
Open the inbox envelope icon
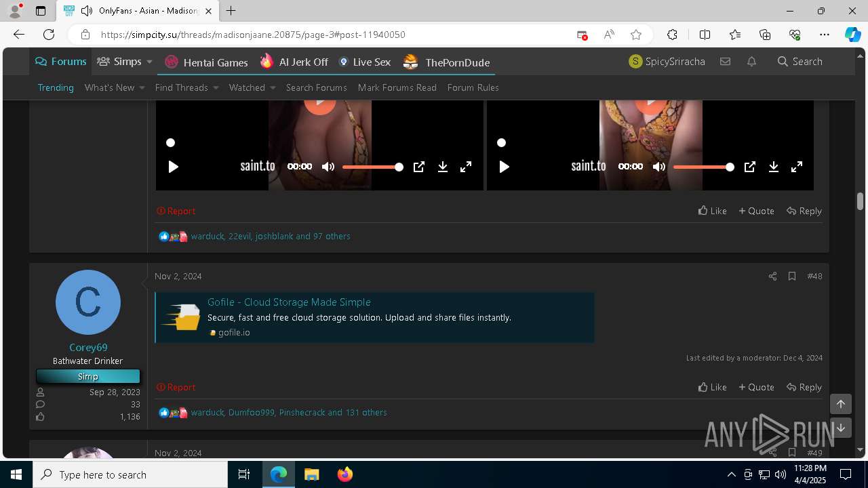coord(725,62)
